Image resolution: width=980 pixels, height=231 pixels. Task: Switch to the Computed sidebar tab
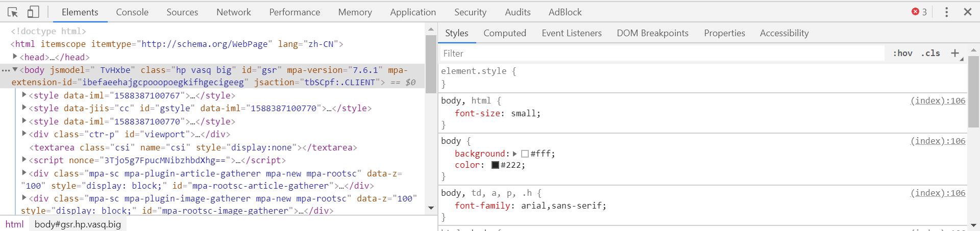505,33
